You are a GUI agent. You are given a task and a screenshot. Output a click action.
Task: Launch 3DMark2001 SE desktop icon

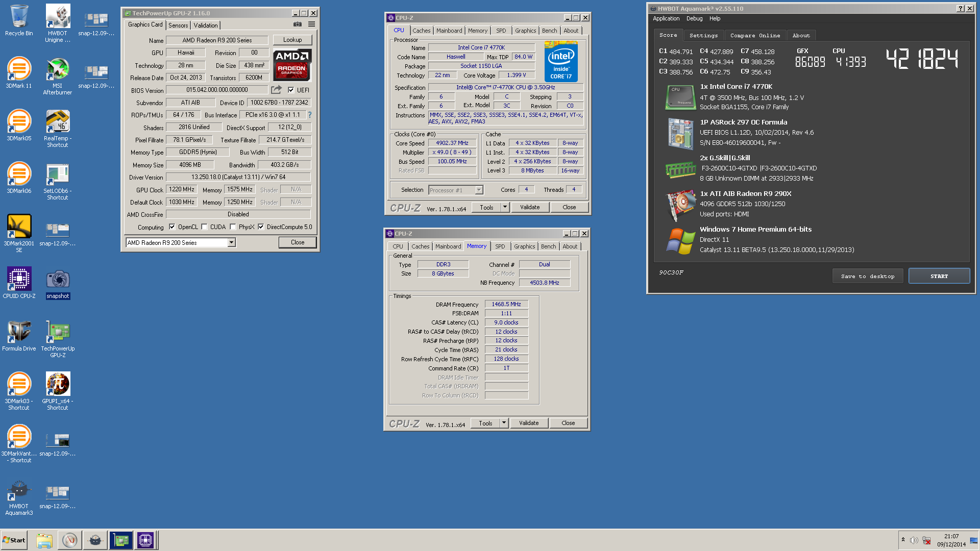(19, 233)
